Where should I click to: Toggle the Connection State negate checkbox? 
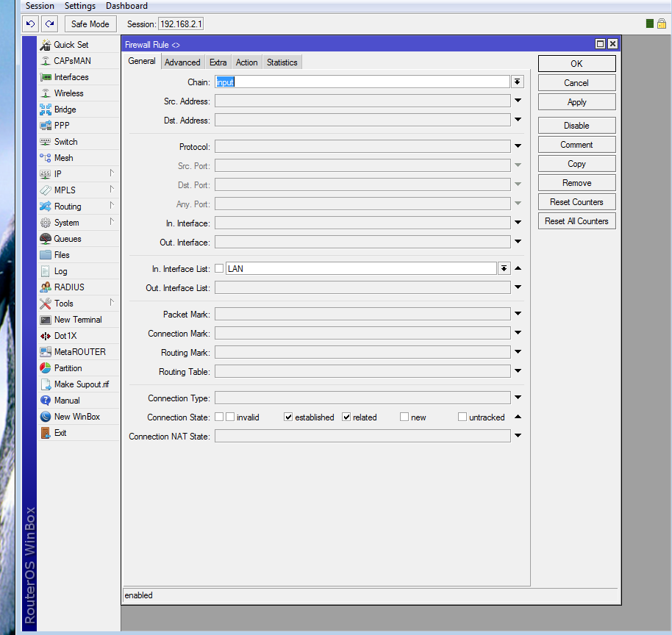[219, 417]
